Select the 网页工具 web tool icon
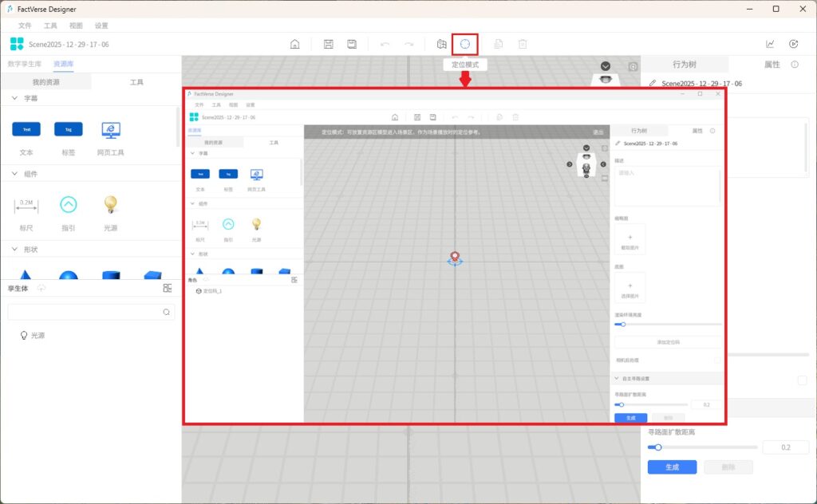The height and width of the screenshot is (504, 817). (x=111, y=129)
